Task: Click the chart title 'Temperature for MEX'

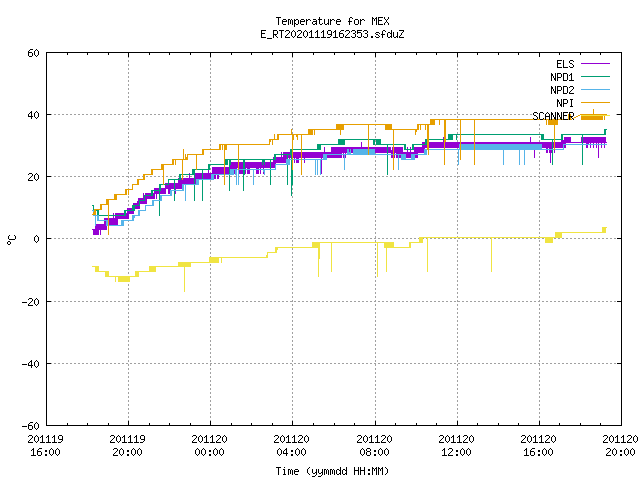Action: point(332,21)
